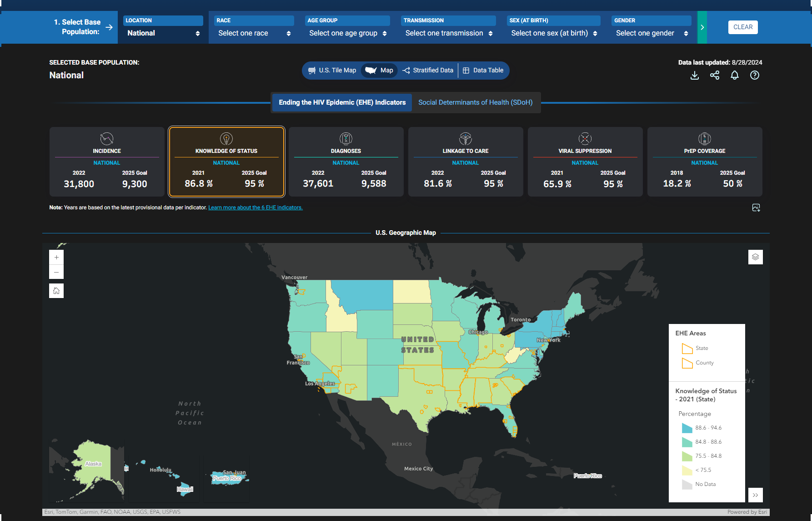Open the Select one gender dropdown
Image resolution: width=812 pixels, height=521 pixels.
tap(651, 33)
